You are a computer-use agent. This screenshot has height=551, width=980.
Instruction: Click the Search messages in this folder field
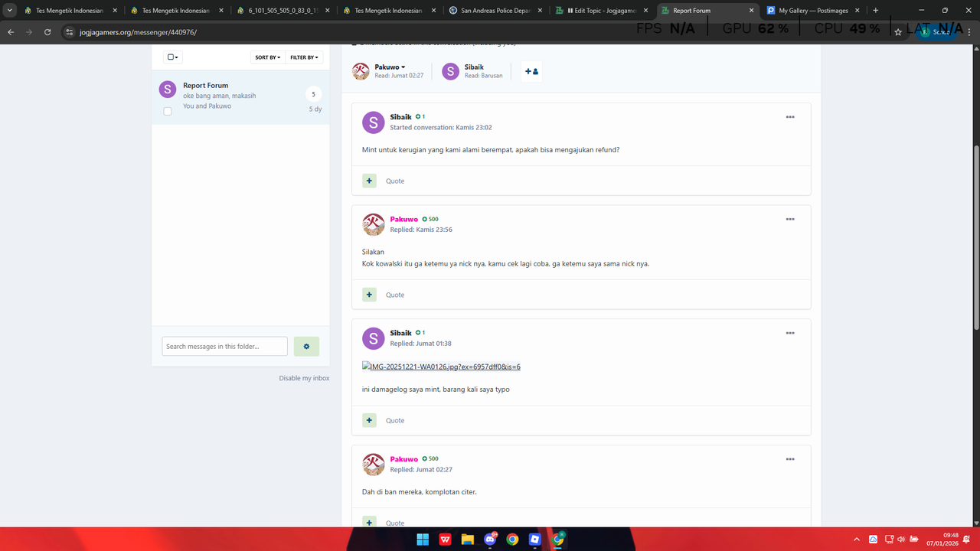pos(225,346)
